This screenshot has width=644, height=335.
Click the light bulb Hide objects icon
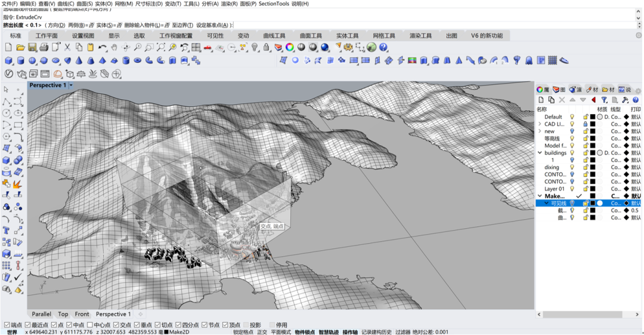pyautogui.click(x=255, y=47)
